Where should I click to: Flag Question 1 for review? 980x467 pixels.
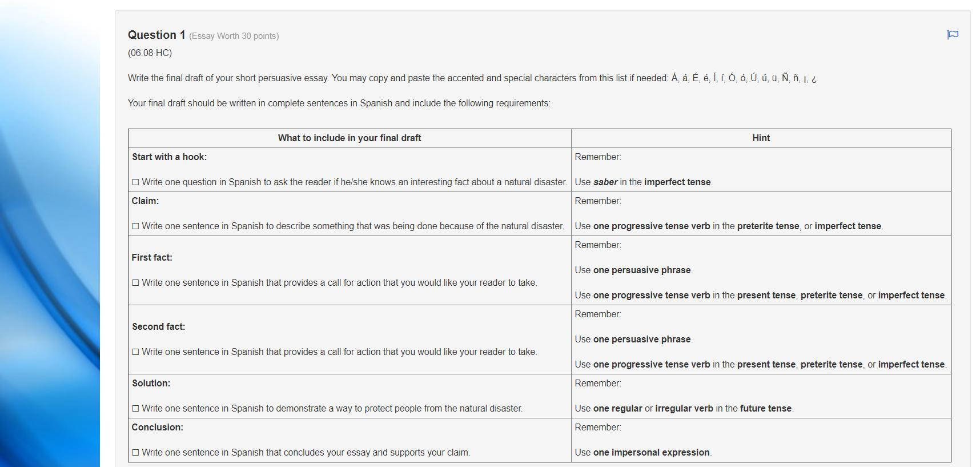[953, 35]
